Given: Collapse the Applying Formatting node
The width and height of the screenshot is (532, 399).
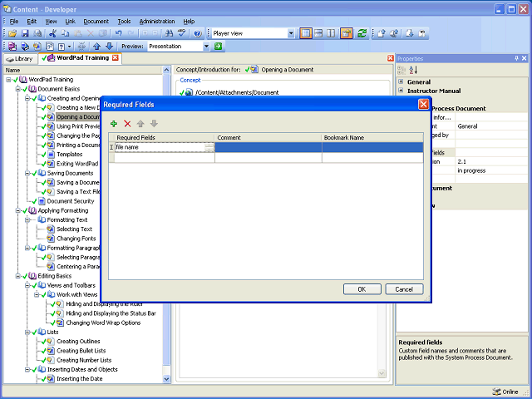Looking at the screenshot, I should coord(18,210).
